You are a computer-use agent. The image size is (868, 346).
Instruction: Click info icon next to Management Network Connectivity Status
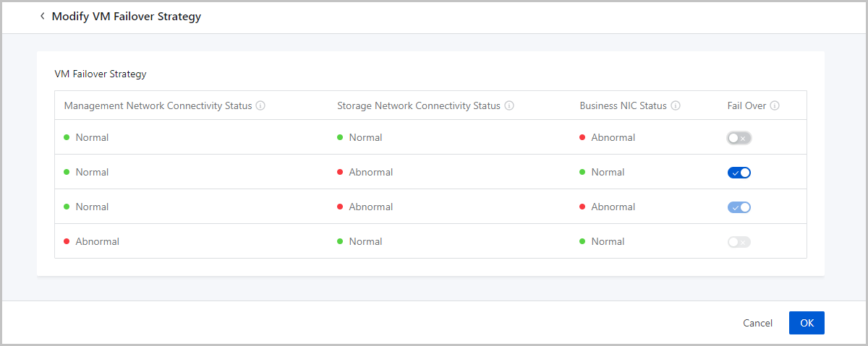click(260, 105)
